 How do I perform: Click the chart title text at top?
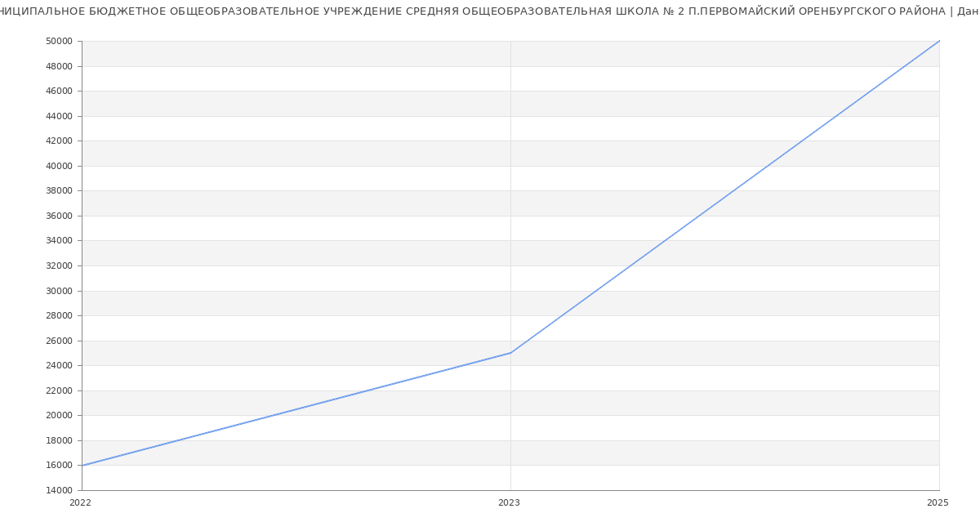(490, 11)
